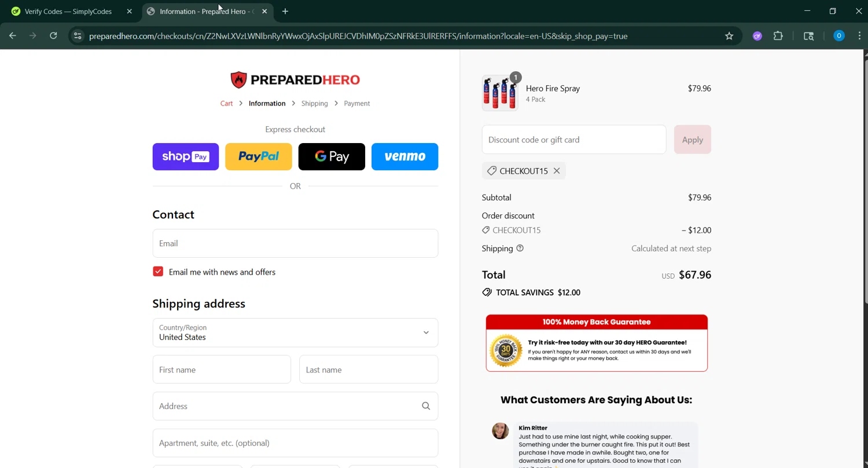Screen dimensions: 868x468
Task: Click the Shipping breadcrumb step
Action: 314,103
